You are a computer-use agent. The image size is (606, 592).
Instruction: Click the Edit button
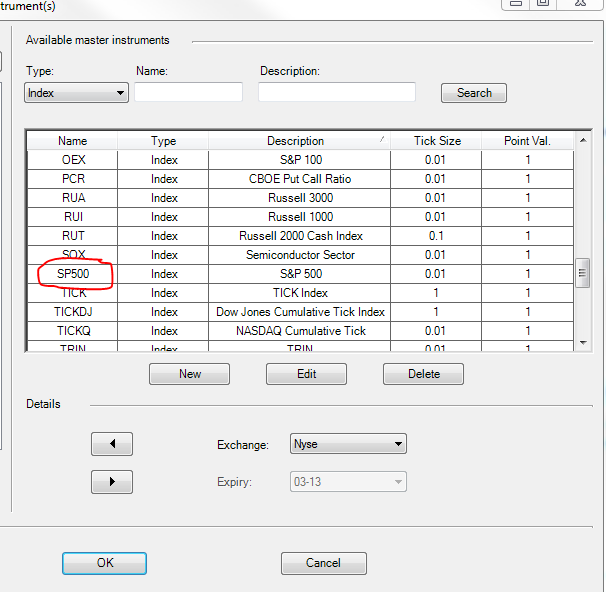point(306,374)
